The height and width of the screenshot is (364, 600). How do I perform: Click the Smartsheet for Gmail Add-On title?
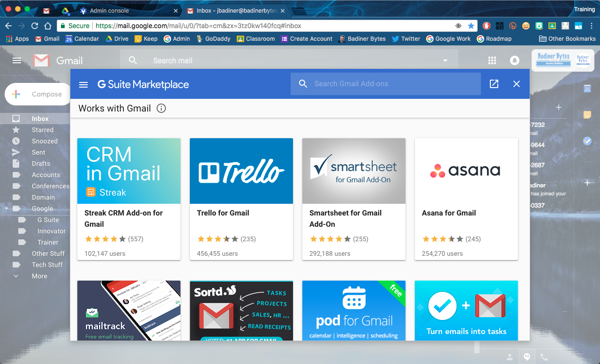coord(345,218)
